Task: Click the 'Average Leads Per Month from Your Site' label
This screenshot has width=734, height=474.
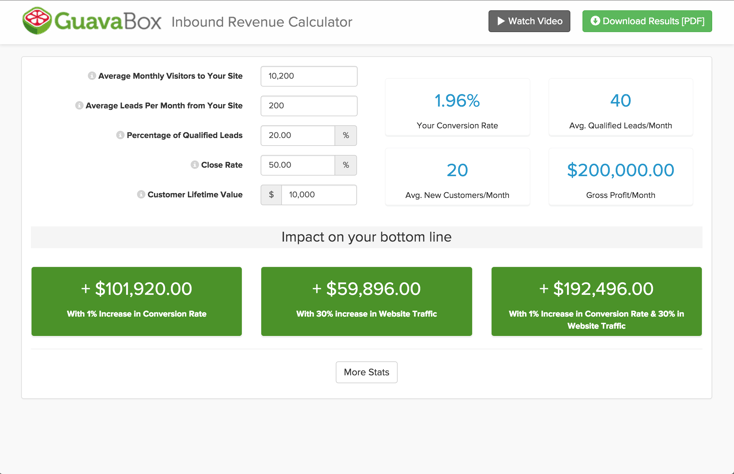Action: click(164, 106)
